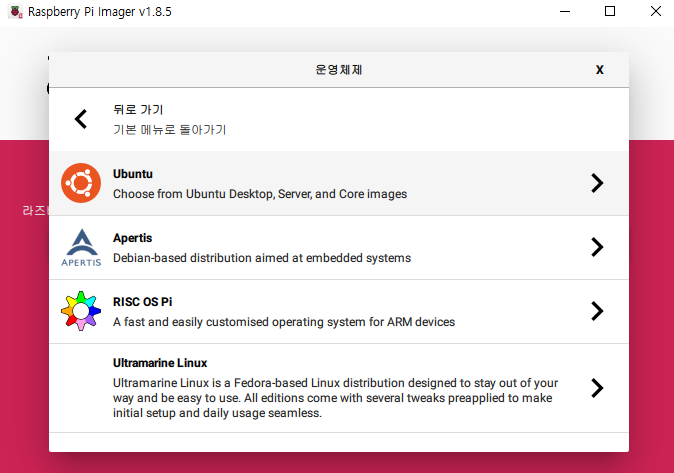Click the Ubuntu logo icon

click(x=81, y=183)
